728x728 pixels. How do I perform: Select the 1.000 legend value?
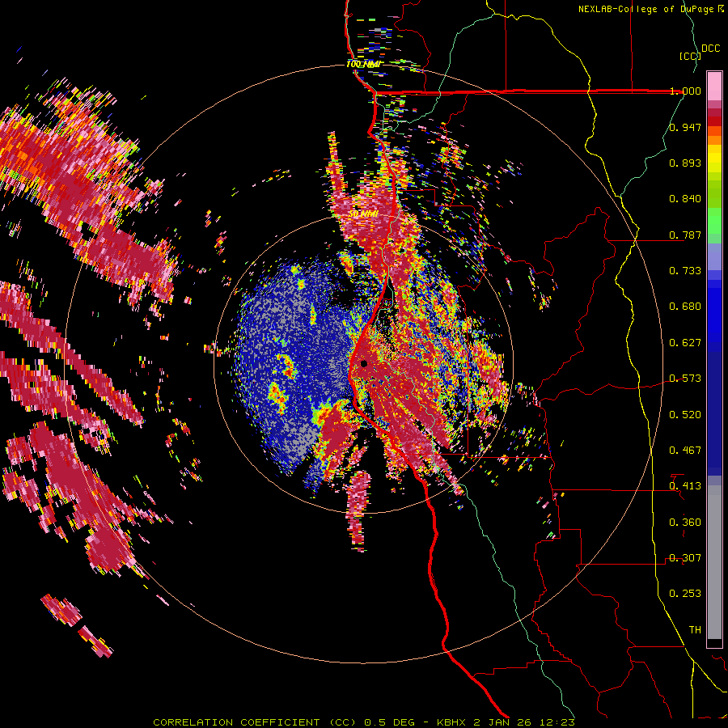pos(685,91)
